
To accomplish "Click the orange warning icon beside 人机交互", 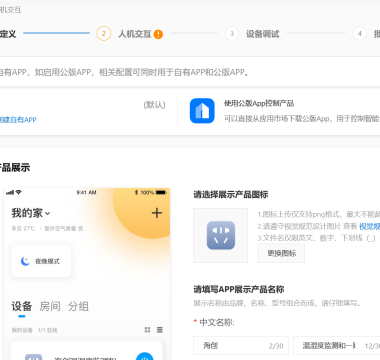I will (158, 34).
